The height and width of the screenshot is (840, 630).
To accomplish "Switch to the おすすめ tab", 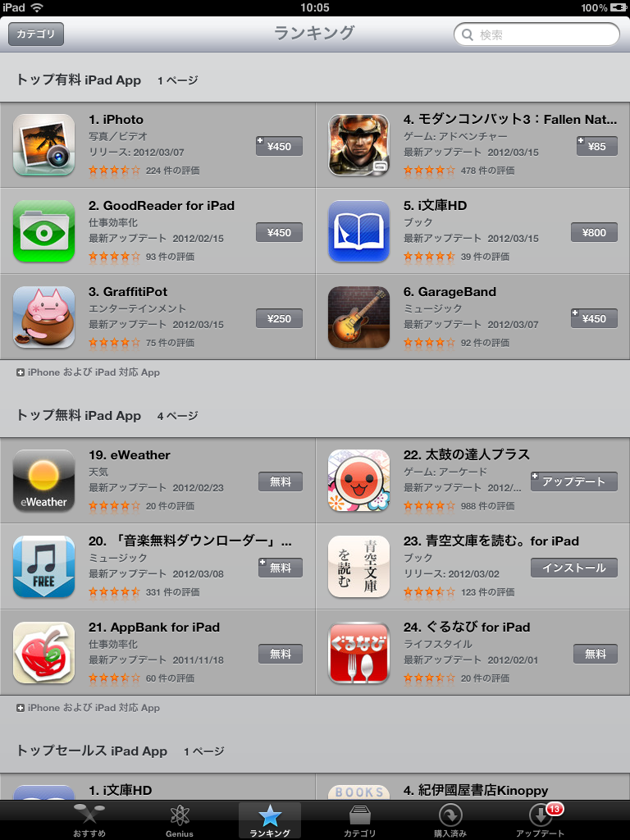I will tap(89, 820).
